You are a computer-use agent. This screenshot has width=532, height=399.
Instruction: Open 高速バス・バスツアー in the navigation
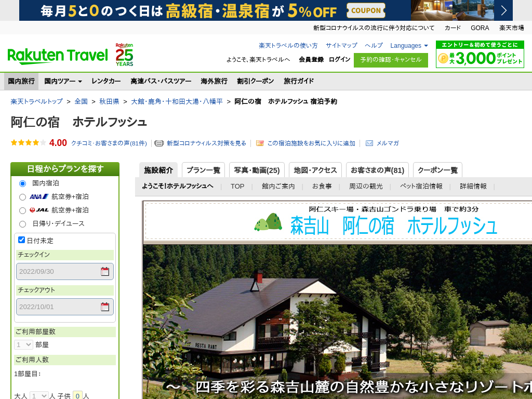click(161, 81)
